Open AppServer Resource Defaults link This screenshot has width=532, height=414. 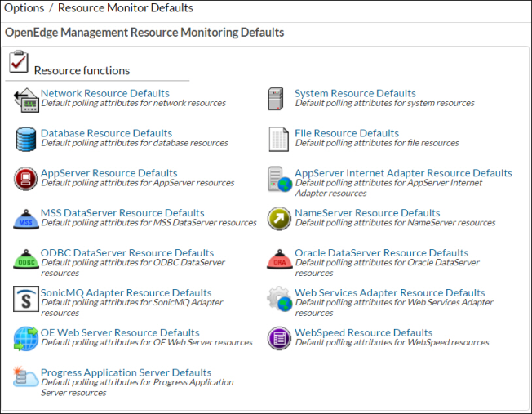tap(109, 173)
